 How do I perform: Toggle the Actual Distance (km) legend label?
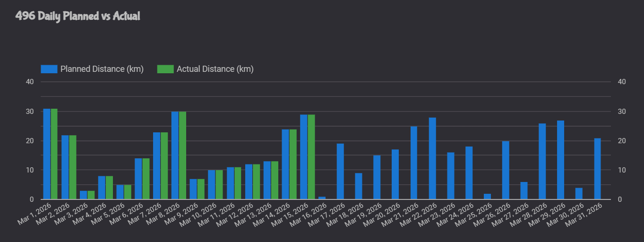pyautogui.click(x=215, y=69)
